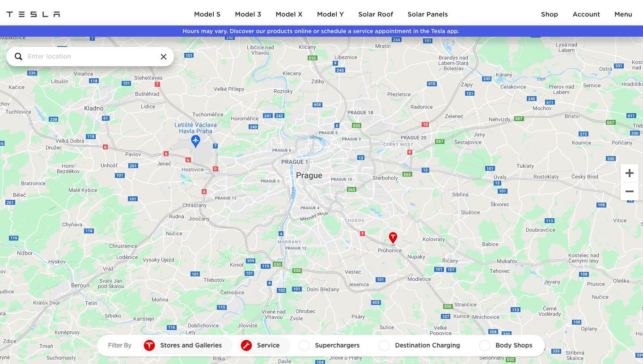Open the Menu navigation item

623,14
